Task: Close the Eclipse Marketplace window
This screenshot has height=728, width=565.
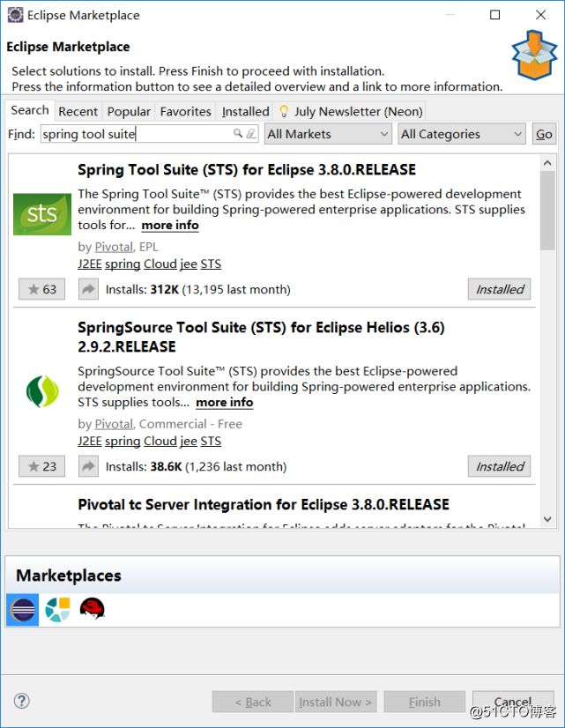Action: click(x=540, y=15)
